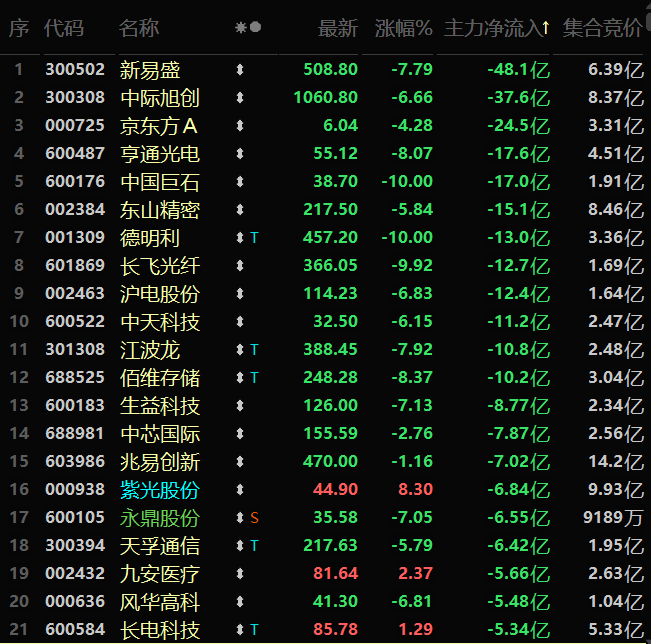Click the pin icon in 中天科技 row
The height and width of the screenshot is (644, 651).
[240, 322]
